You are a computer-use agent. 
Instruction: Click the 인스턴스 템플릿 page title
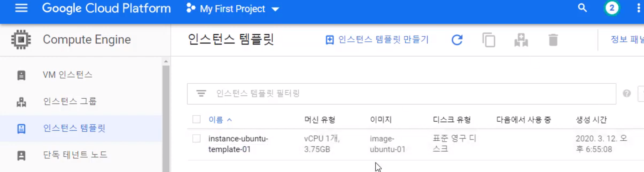231,39
